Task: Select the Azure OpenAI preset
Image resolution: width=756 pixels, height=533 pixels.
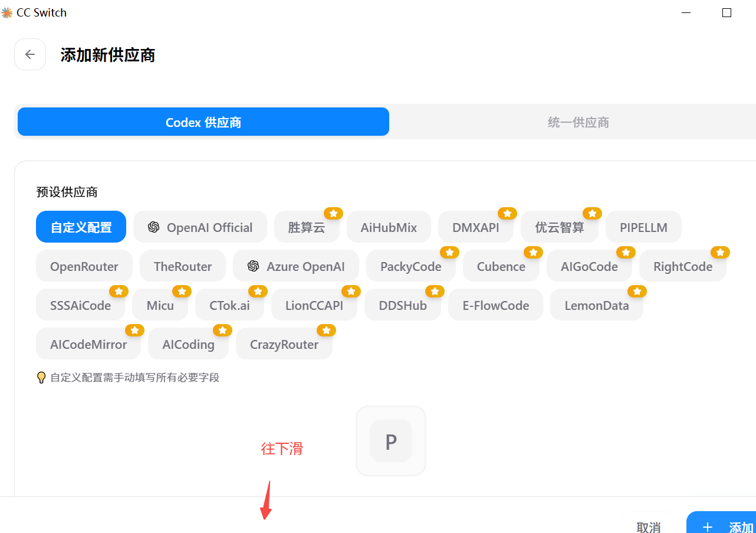Action: 296,266
